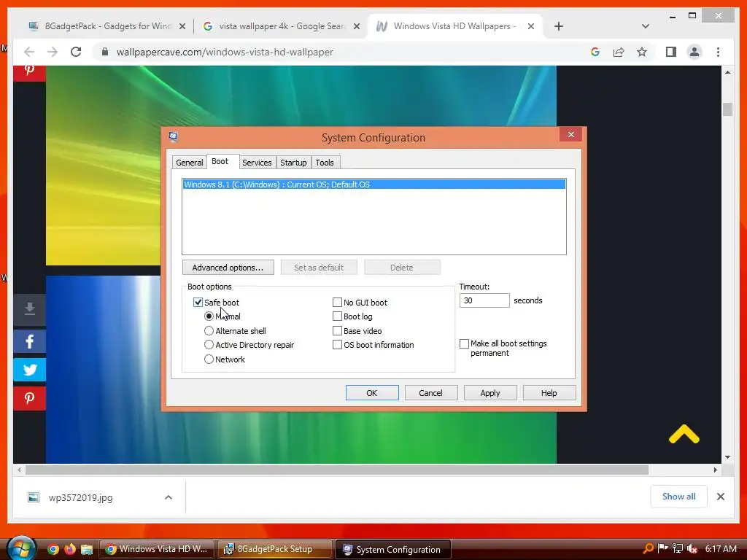Open a new browser tab

point(559,26)
